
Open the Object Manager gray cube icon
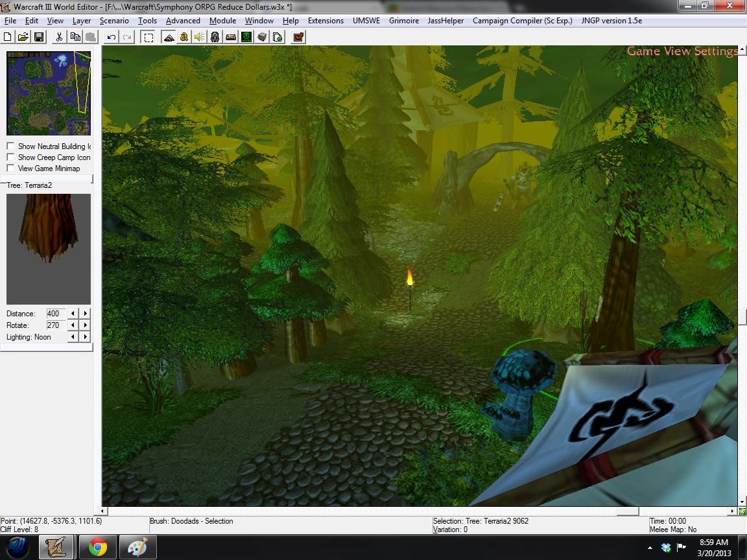(x=262, y=37)
